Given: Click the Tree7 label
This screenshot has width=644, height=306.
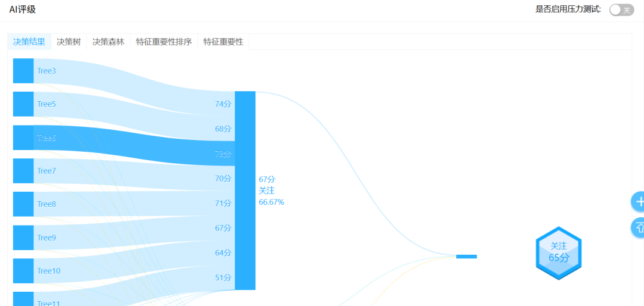Looking at the screenshot, I should (47, 171).
